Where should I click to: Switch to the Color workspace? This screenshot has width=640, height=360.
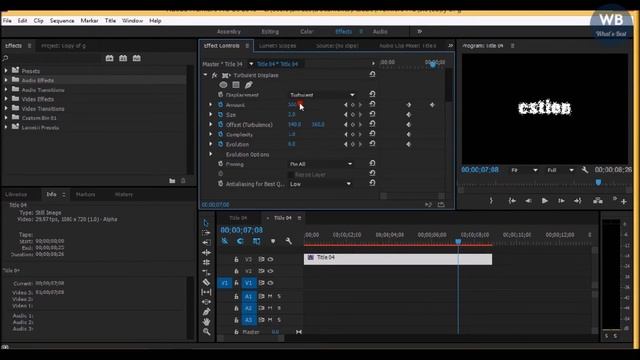[x=307, y=31]
